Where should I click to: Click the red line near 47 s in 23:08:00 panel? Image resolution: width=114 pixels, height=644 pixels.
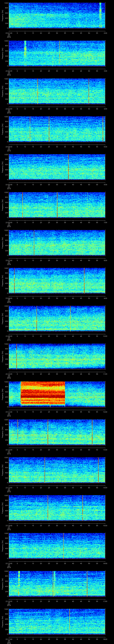point(84,281)
